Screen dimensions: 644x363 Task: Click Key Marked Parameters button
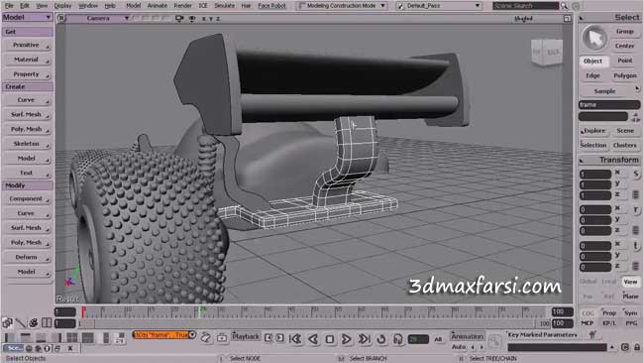coord(542,335)
